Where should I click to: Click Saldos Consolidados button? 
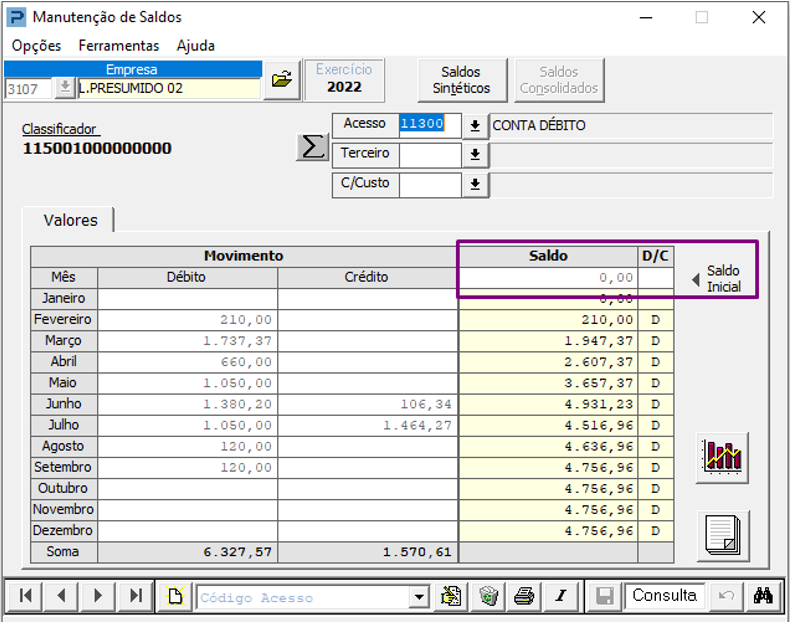point(559,80)
